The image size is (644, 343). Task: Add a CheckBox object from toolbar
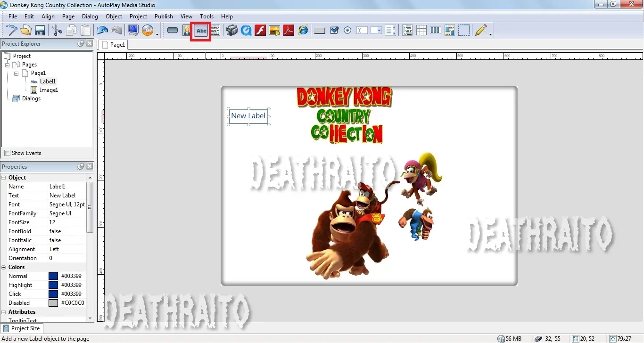334,31
